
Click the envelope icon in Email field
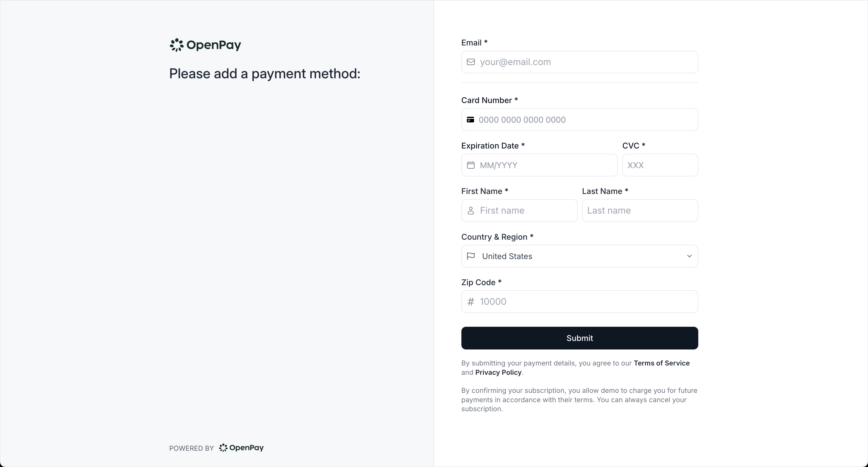click(x=471, y=62)
